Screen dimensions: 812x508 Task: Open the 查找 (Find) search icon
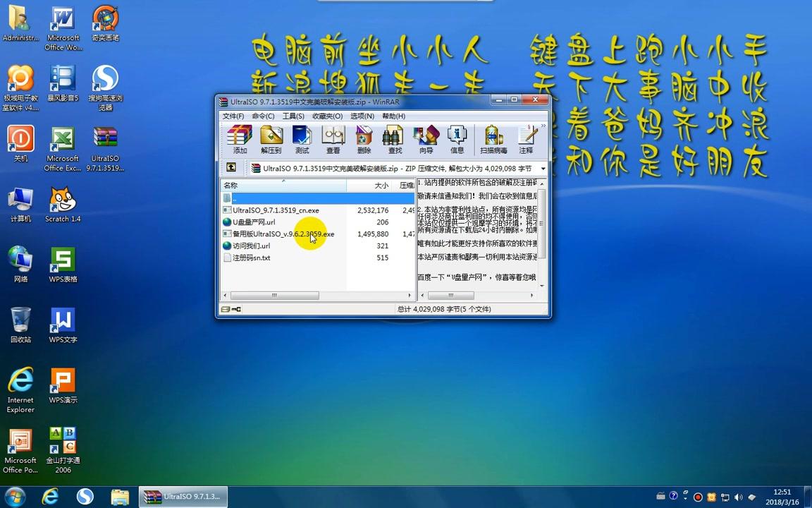click(394, 139)
